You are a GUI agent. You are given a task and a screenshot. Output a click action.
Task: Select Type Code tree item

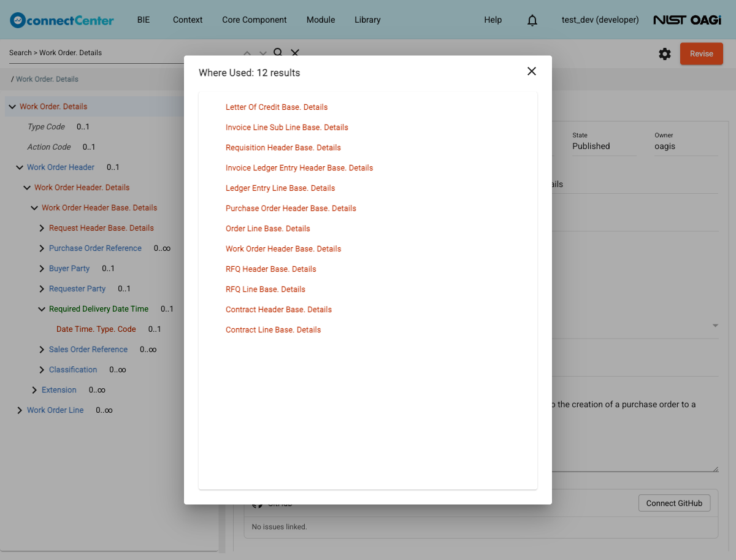46,127
